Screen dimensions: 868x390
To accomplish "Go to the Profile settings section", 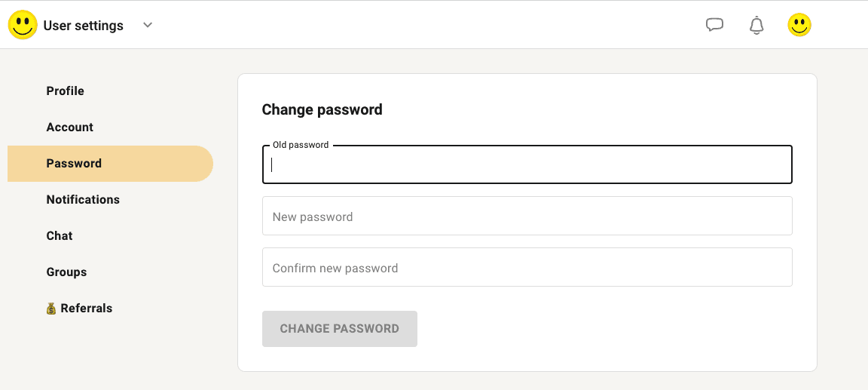I will [66, 91].
